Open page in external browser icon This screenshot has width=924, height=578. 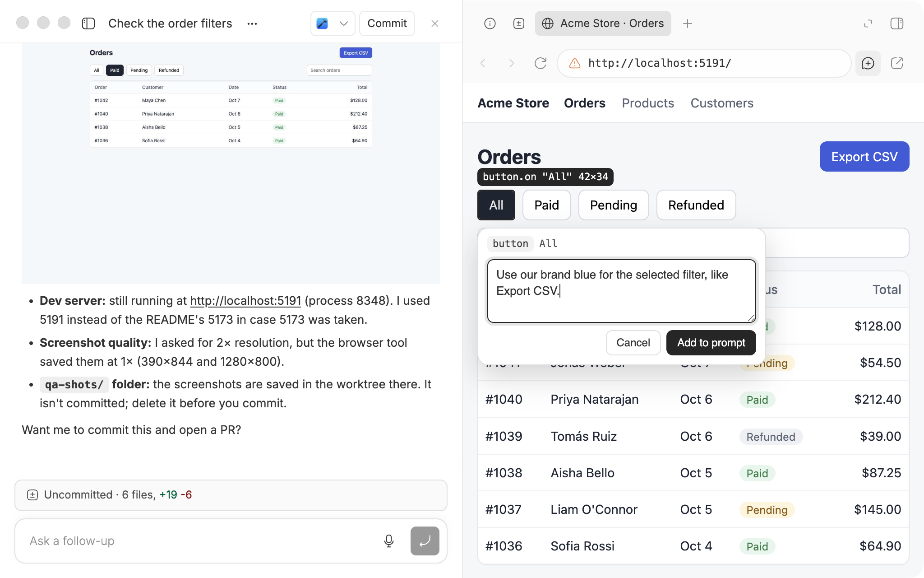(x=897, y=63)
